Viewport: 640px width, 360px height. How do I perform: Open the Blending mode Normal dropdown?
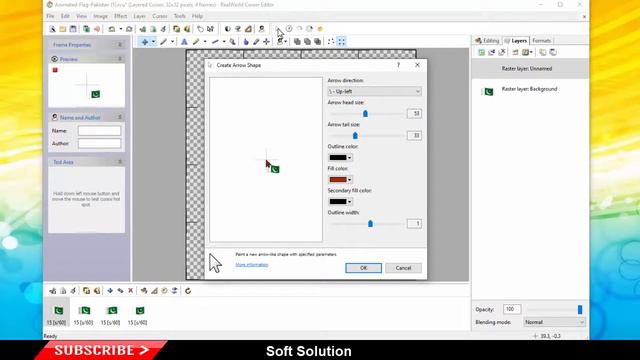coord(554,322)
